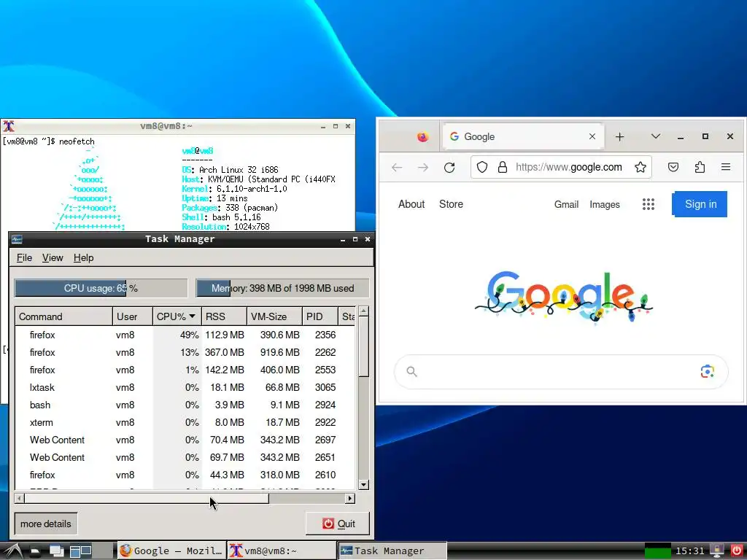Click horizontal scrollbar right arrow
The width and height of the screenshot is (747, 560).
click(350, 499)
